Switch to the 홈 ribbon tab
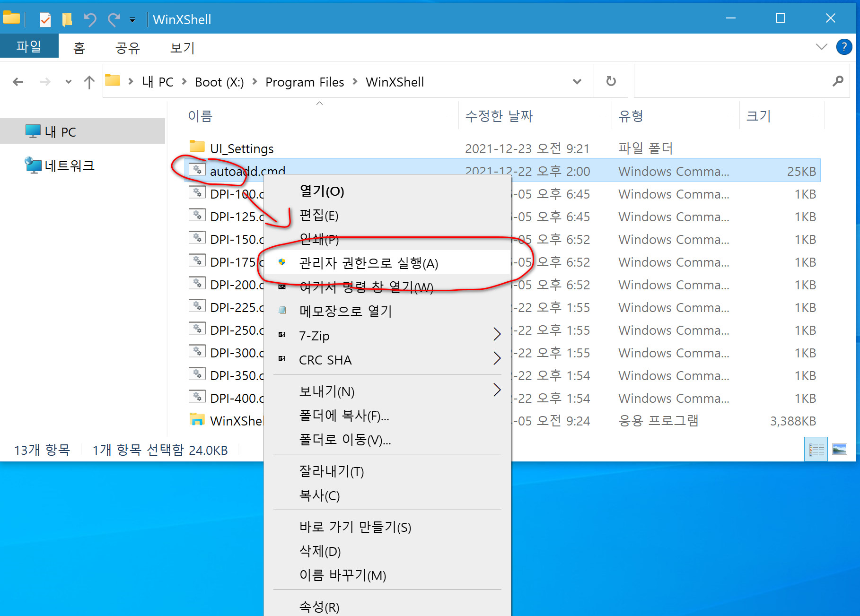The image size is (860, 616). (x=79, y=47)
